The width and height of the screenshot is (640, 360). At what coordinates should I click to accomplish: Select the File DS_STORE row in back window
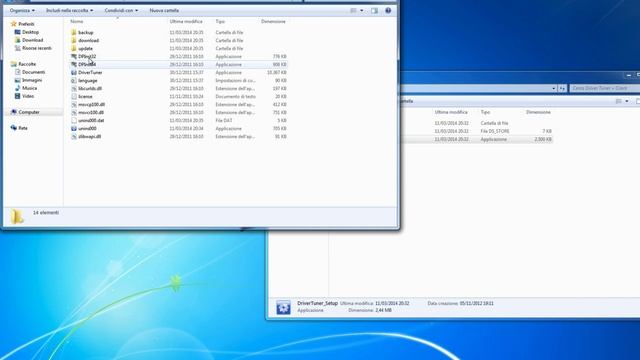click(x=476, y=131)
